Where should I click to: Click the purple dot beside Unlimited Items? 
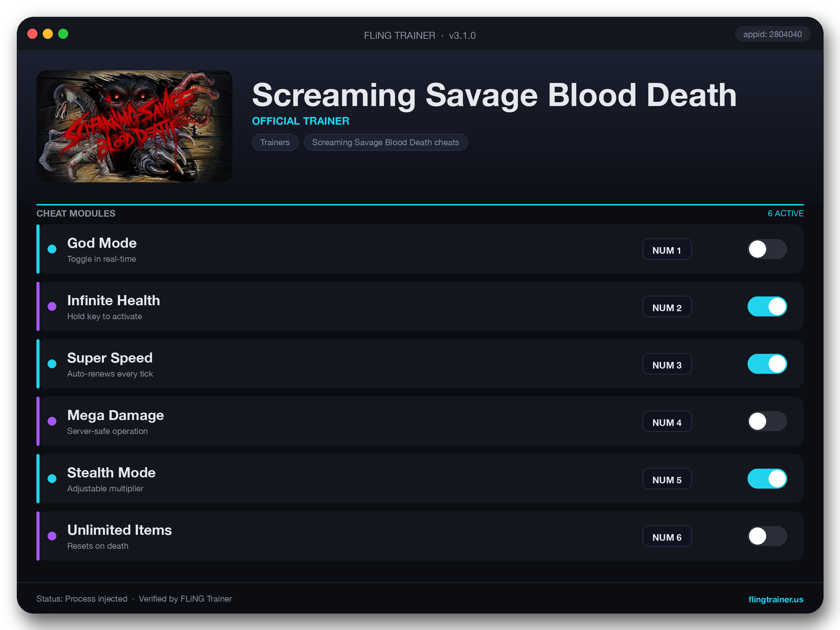(52, 536)
